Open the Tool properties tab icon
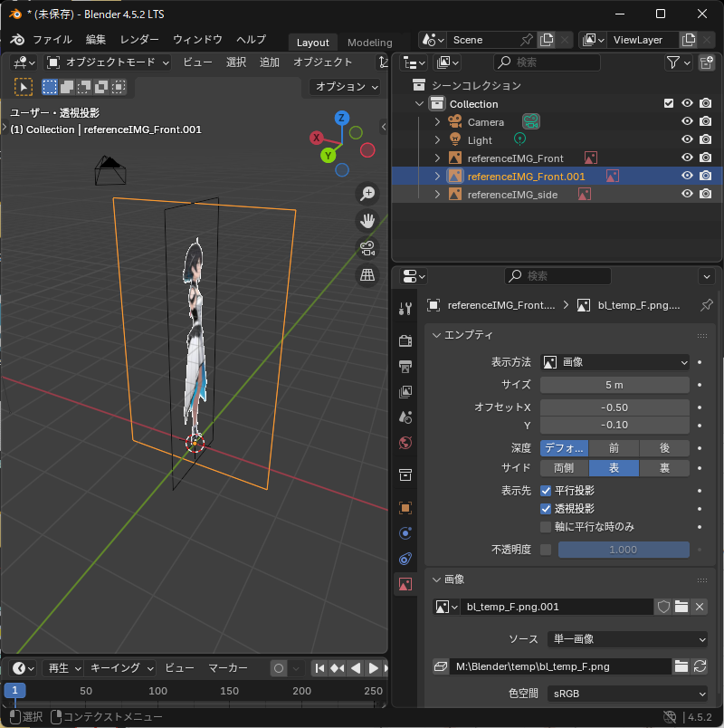 coord(405,308)
